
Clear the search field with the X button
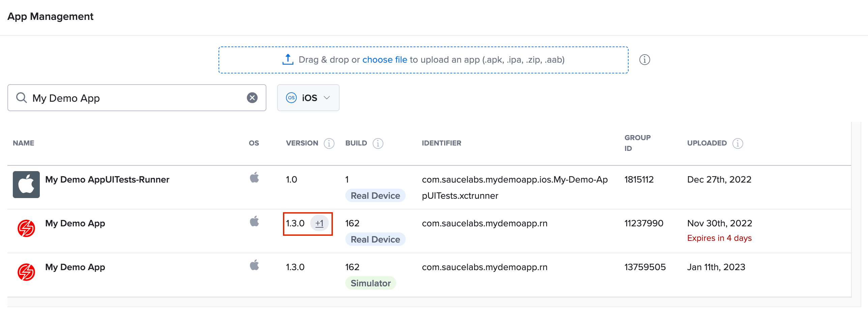(252, 97)
